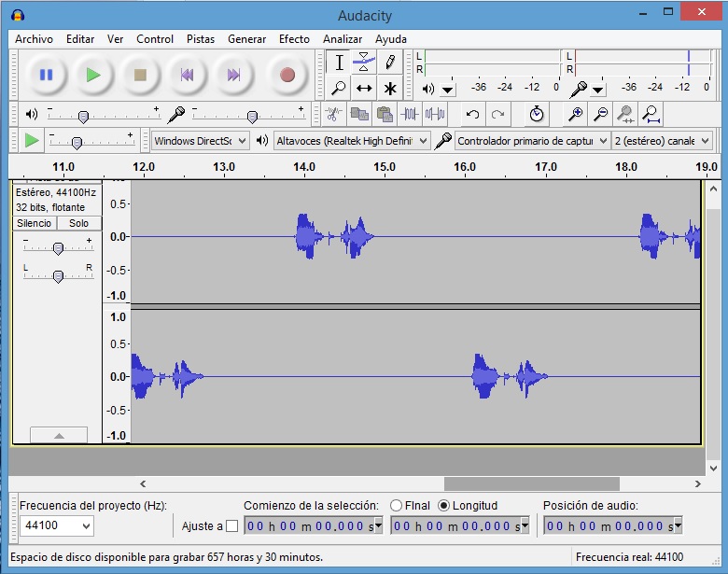The width and height of the screenshot is (728, 574).
Task: Click the Paste clipboard icon
Action: pos(385,114)
